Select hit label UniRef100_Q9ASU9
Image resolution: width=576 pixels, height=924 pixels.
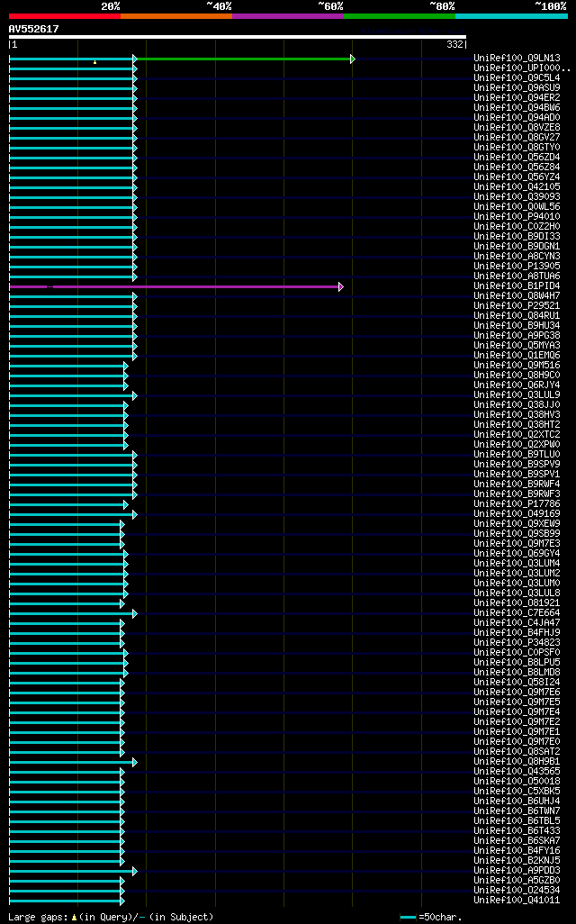tap(517, 87)
